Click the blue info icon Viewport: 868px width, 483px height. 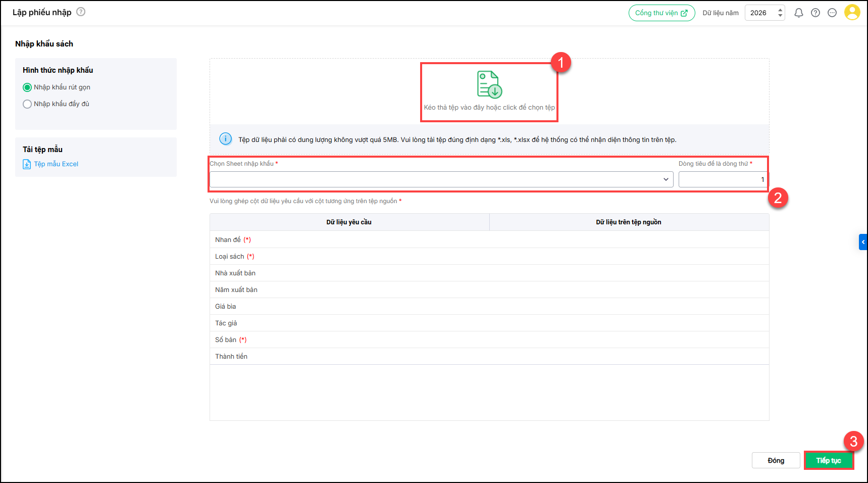225,139
